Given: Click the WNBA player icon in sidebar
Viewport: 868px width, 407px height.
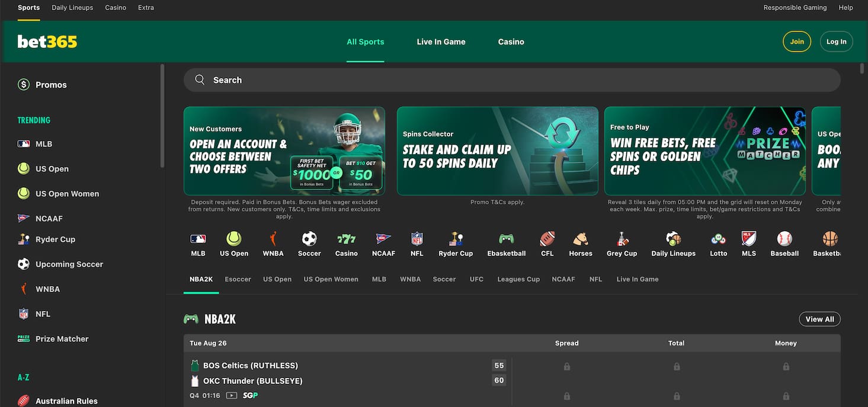Looking at the screenshot, I should tap(24, 289).
